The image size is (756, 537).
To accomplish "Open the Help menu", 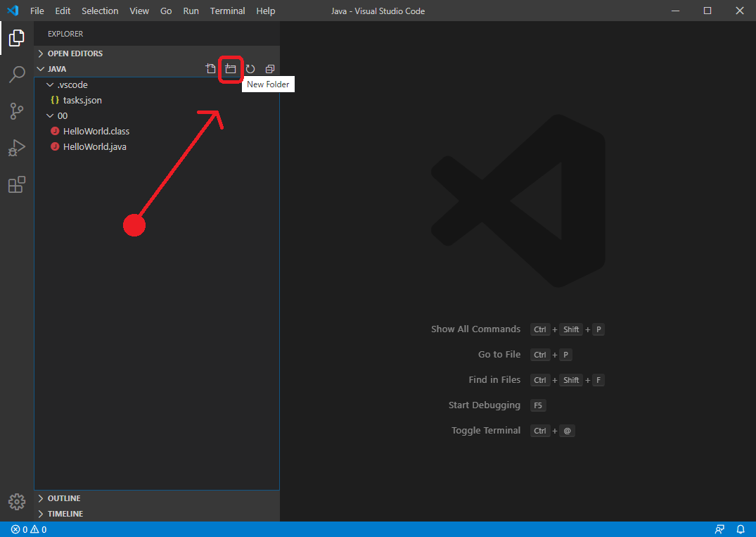I will [266, 11].
